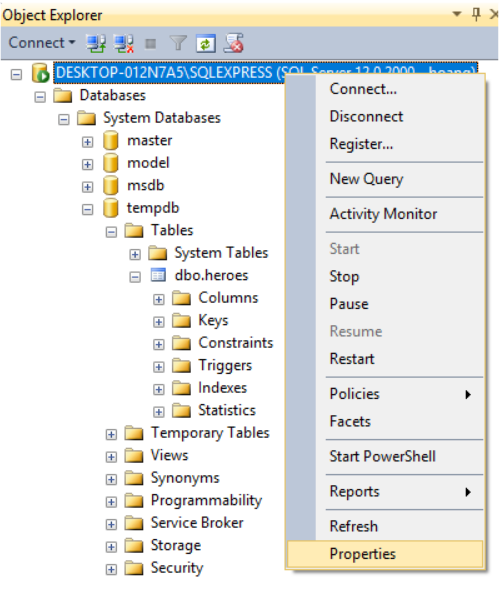Viewport: 500px width, 605px height.
Task: Click the script delete toolbar icon
Action: click(234, 43)
